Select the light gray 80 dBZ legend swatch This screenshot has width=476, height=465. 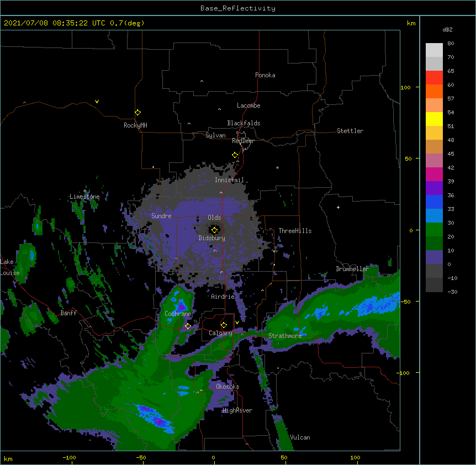[434, 50]
